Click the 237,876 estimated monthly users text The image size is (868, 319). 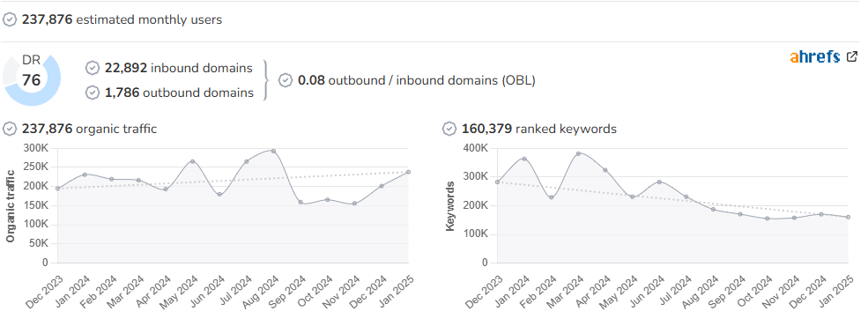[x=122, y=20]
